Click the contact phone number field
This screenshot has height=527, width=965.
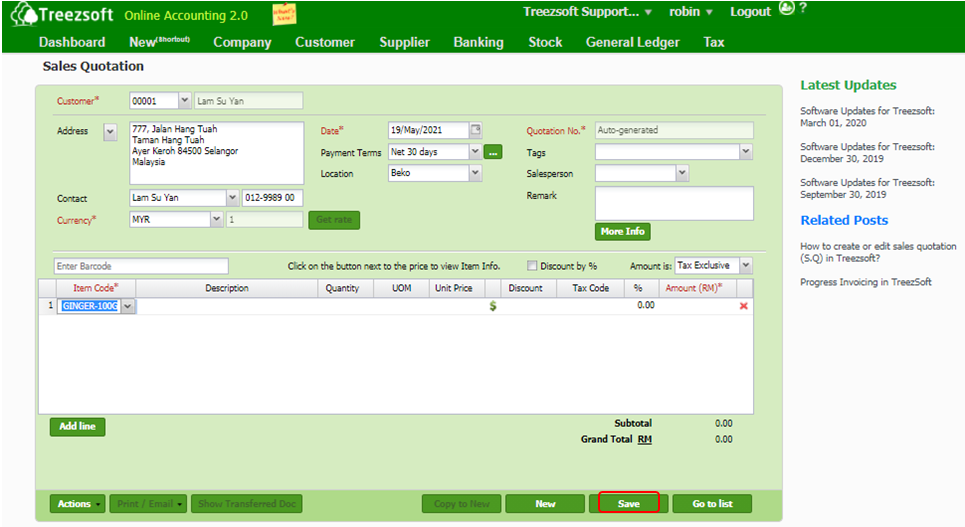(273, 198)
